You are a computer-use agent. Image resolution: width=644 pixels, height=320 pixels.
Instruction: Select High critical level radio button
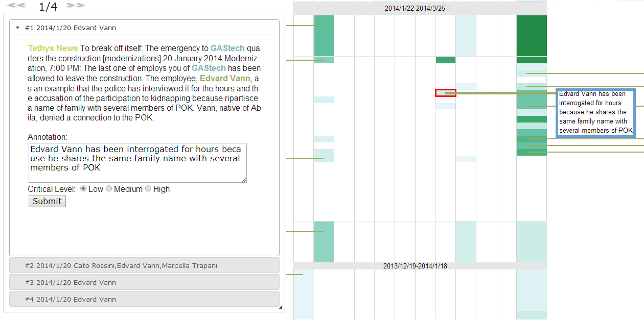pos(148,189)
